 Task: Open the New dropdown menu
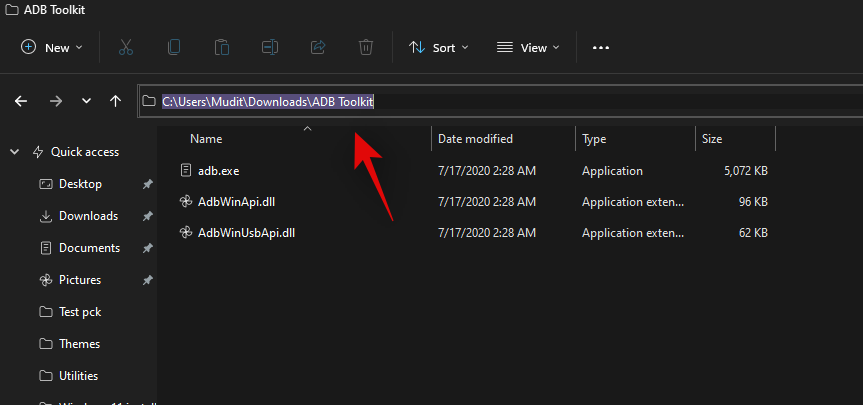click(52, 47)
